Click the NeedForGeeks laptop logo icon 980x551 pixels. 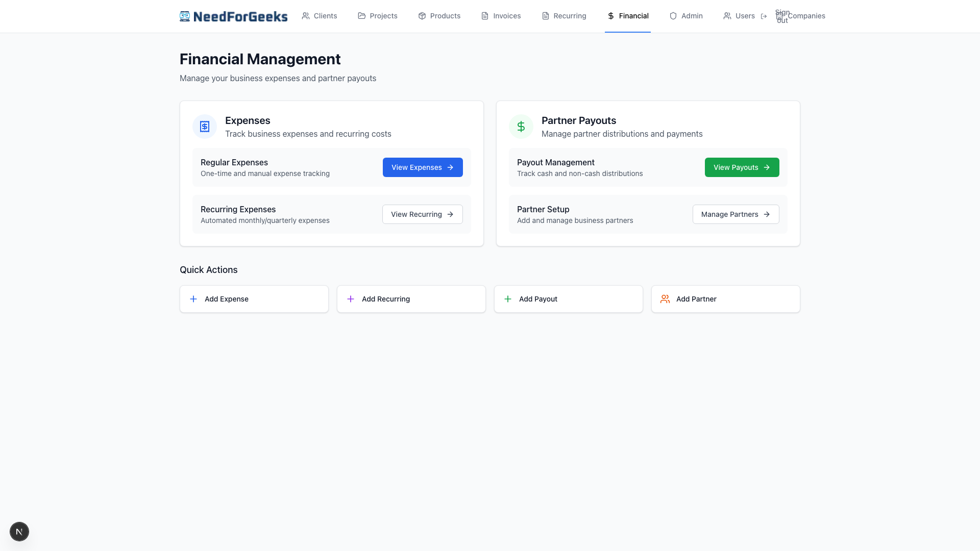184,16
